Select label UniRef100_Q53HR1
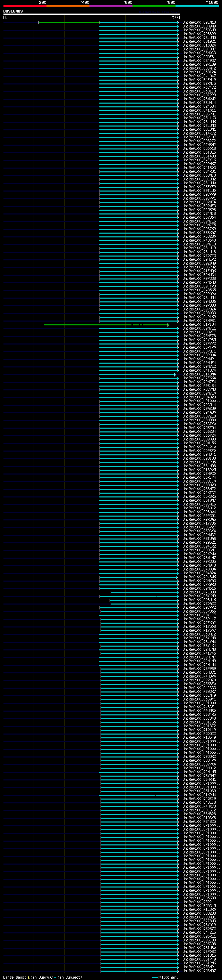The image size is (222, 980). click(x=199, y=967)
